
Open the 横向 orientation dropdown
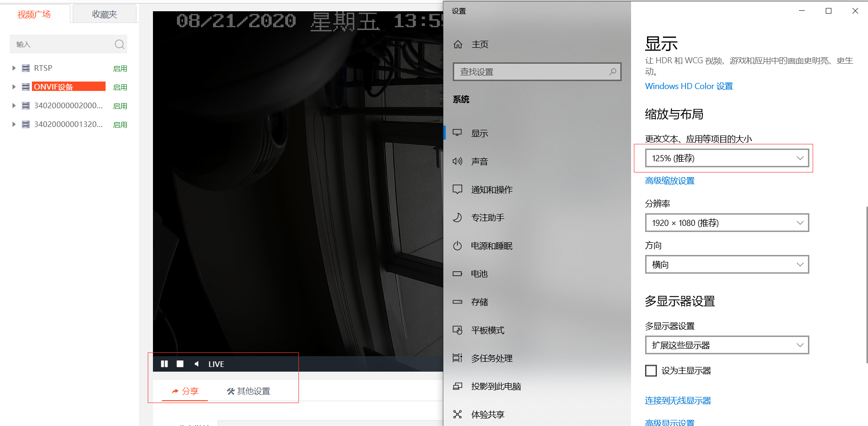727,264
